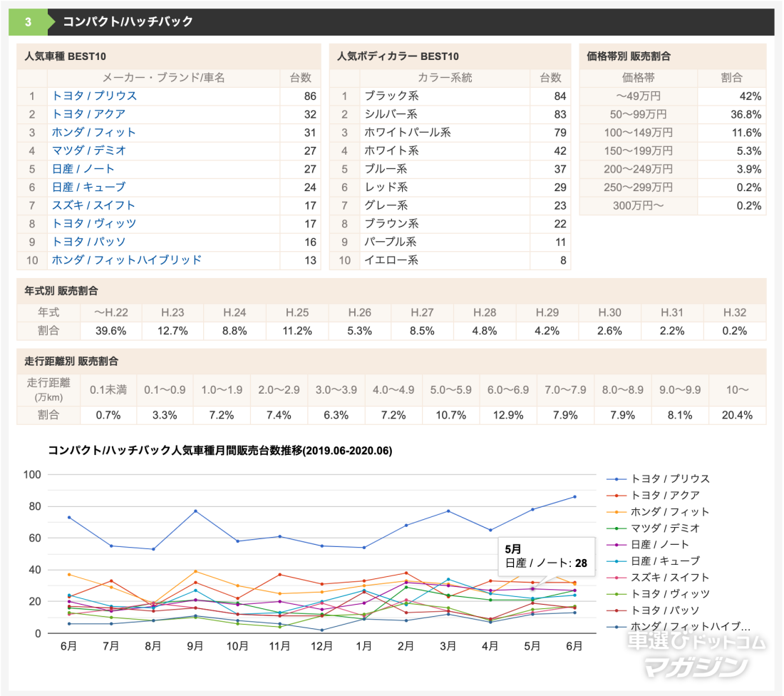Screen dimensions: 784x696
Task: Open the トヨタ / パッソ link in the BEST10 table
Action: (x=88, y=242)
